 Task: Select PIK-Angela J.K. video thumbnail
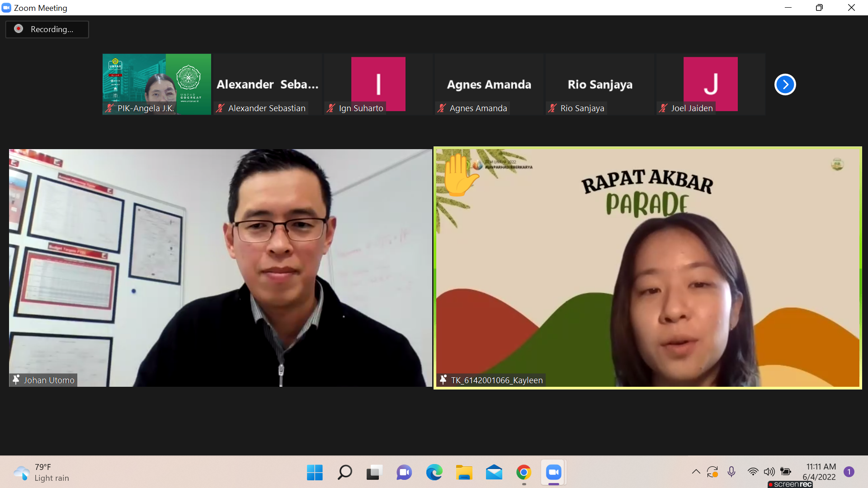coord(156,84)
